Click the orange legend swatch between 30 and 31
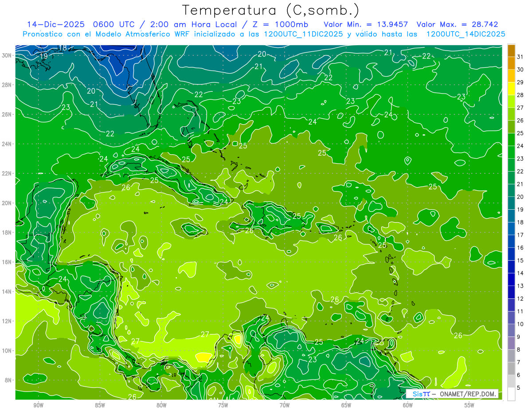 pos(511,63)
